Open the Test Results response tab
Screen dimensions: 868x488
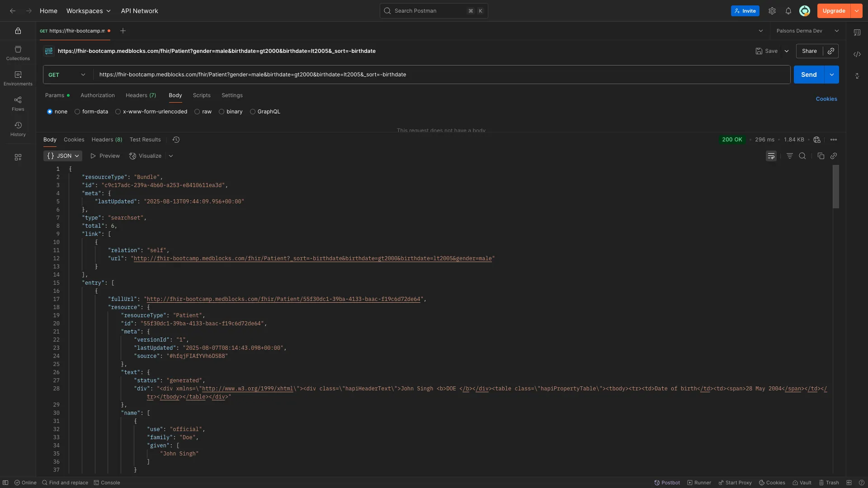pos(145,140)
